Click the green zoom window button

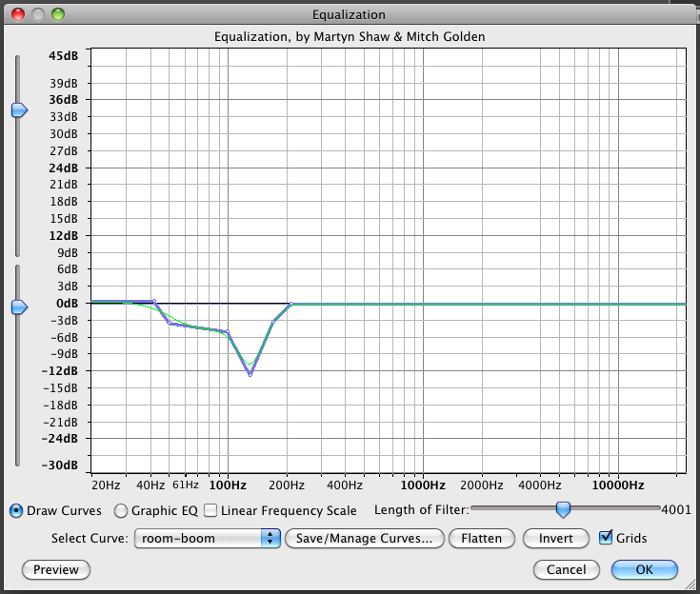58,14
